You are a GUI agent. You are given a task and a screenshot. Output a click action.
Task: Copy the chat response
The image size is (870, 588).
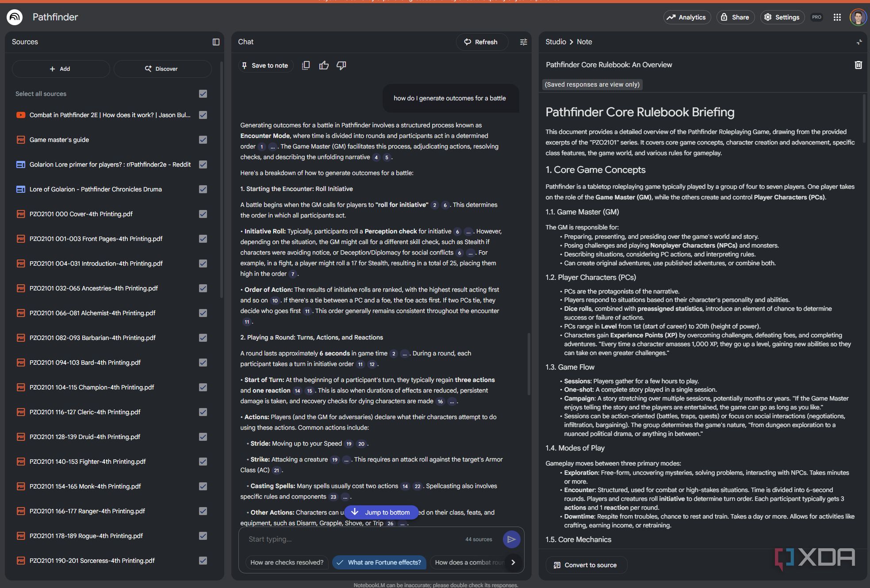coord(306,65)
